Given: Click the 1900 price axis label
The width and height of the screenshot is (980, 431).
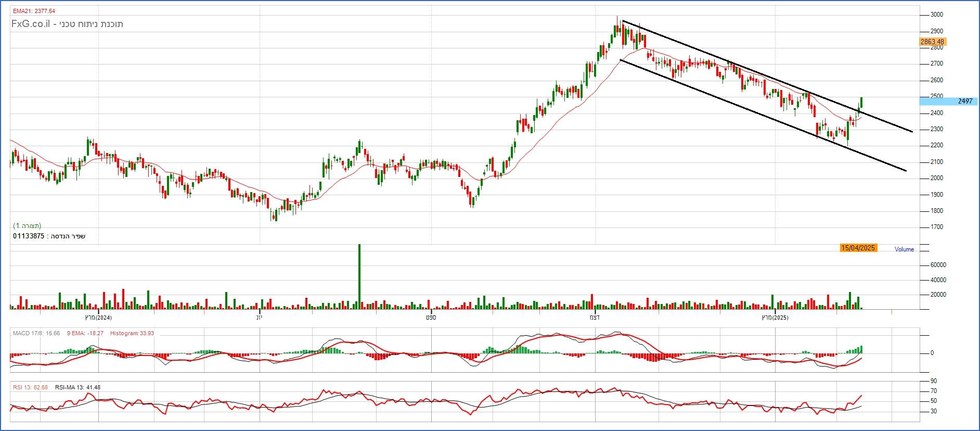Looking at the screenshot, I should pos(936,195).
